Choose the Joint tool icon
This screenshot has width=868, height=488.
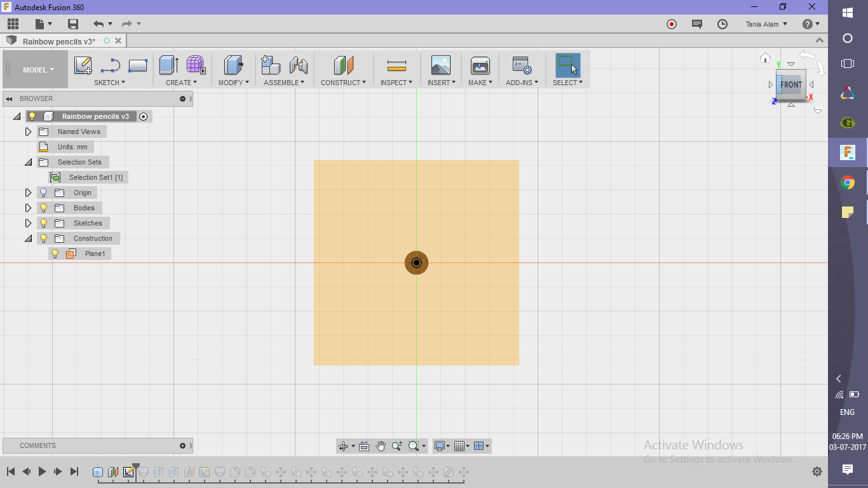[298, 65]
